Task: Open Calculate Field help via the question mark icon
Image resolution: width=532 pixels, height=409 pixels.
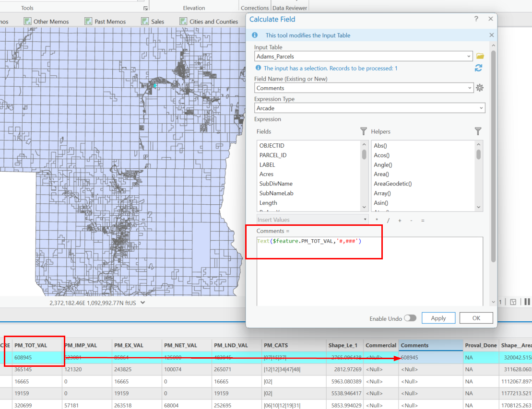Action: tap(475, 19)
